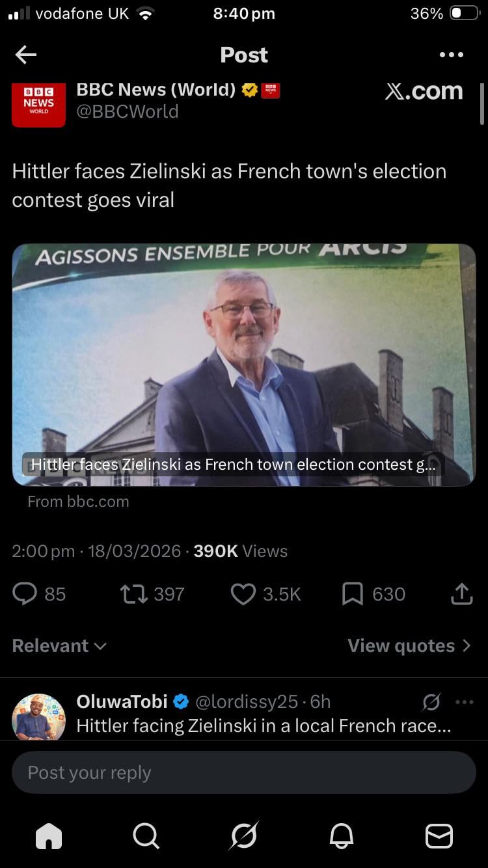Image resolution: width=488 pixels, height=868 pixels.
Task: Bookmark the post with bookmark icon
Action: coord(353,593)
